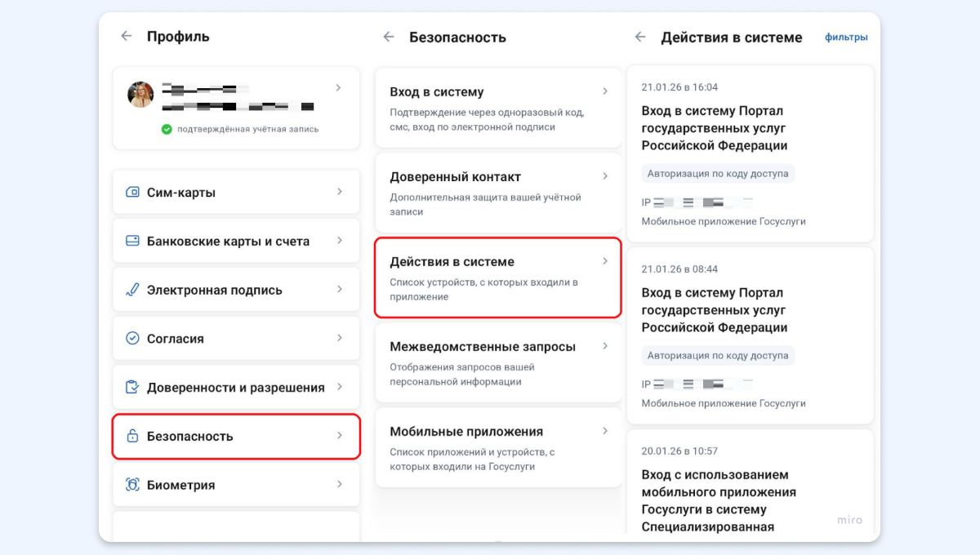Expand Доверенный контакт chevron arrow
This screenshot has height=555, width=980.
605,176
